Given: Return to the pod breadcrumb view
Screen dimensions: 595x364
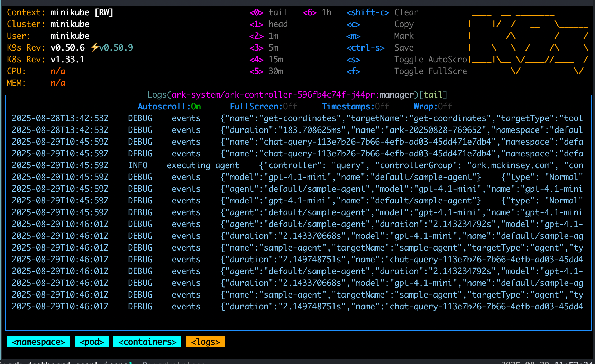Looking at the screenshot, I should pos(91,342).
